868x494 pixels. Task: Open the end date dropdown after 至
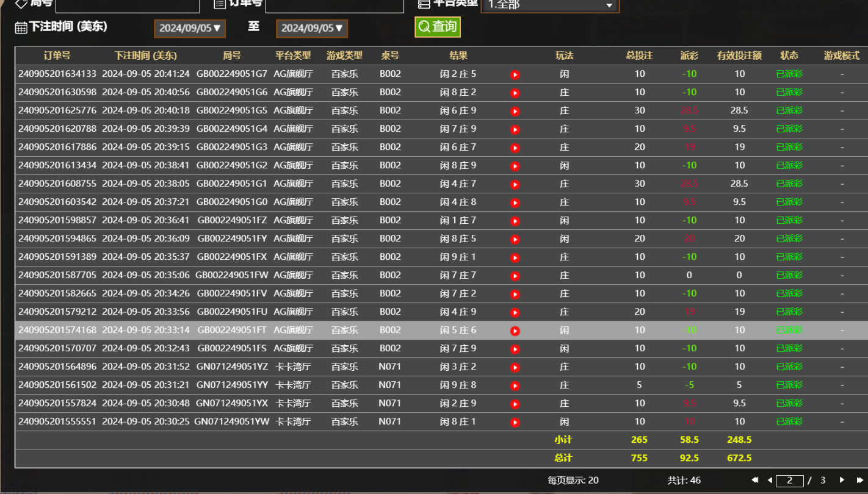tap(312, 28)
